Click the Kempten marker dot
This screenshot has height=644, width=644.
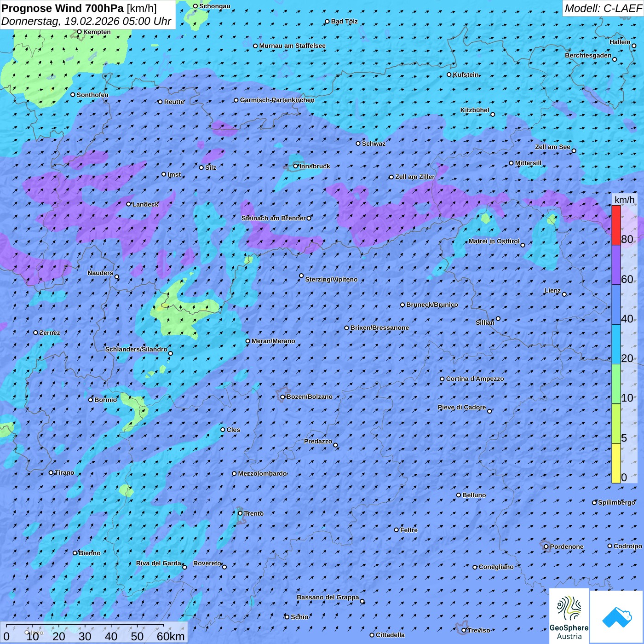pyautogui.click(x=79, y=32)
